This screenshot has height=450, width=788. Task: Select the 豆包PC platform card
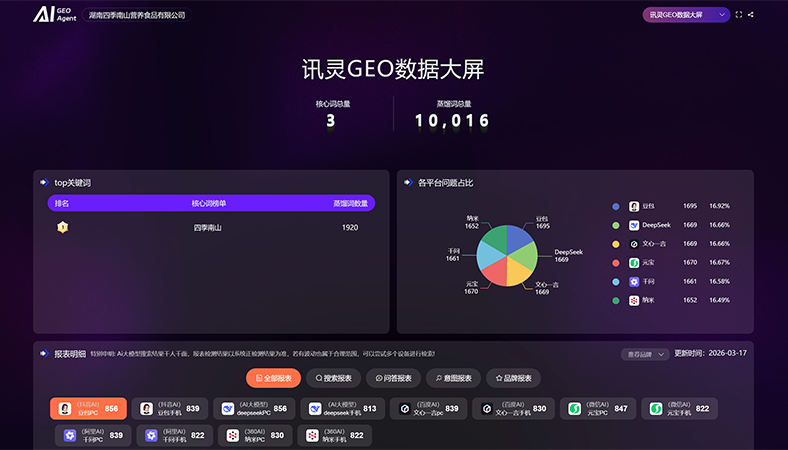(x=89, y=409)
